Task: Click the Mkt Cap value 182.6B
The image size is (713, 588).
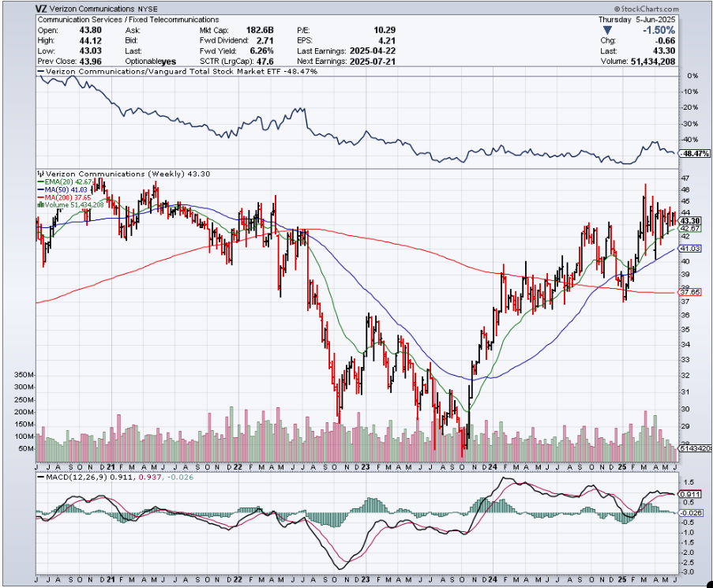Action: 260,30
